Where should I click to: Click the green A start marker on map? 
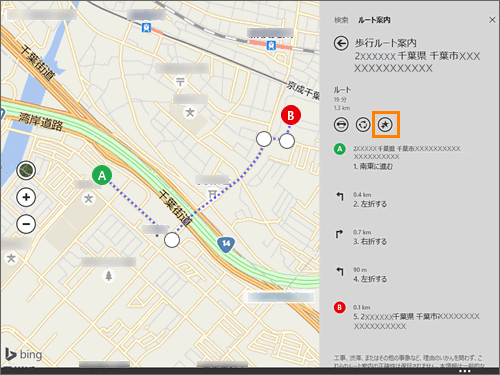pyautogui.click(x=102, y=175)
